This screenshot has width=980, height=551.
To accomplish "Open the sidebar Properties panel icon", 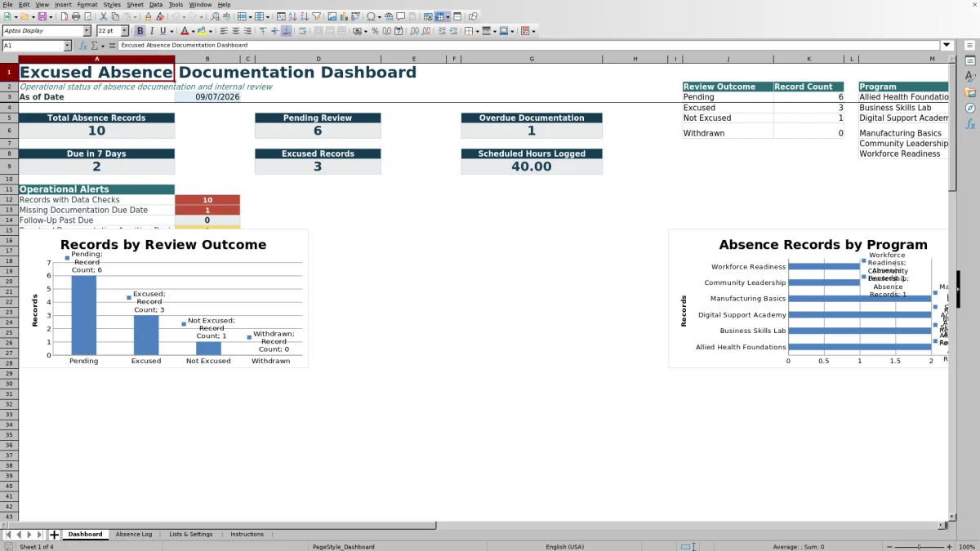I will [970, 61].
